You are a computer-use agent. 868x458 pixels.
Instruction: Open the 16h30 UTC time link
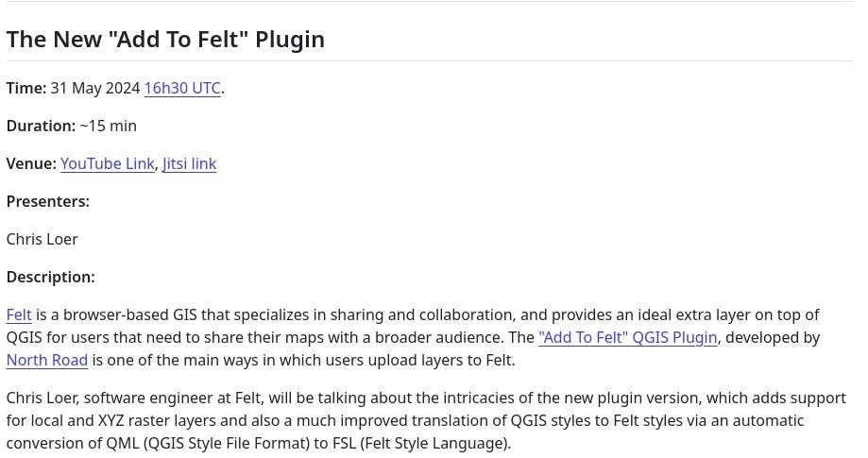pyautogui.click(x=182, y=88)
